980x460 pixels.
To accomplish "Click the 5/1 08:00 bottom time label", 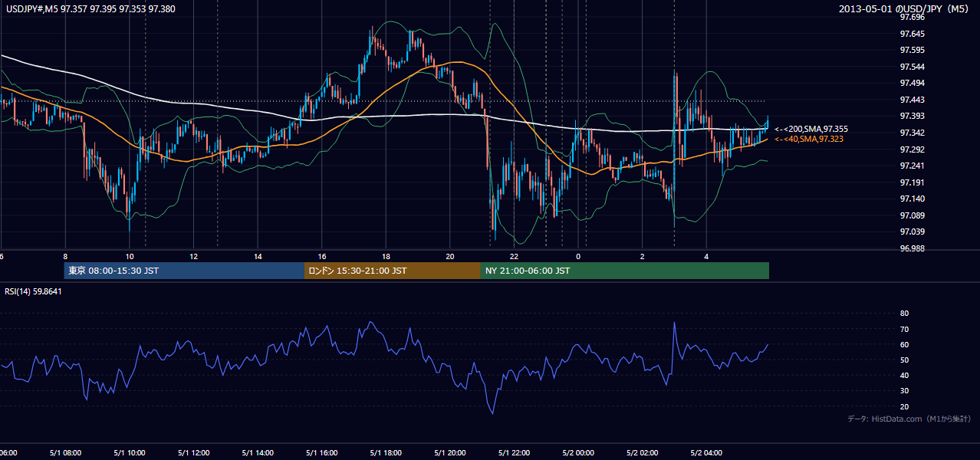I will (65, 453).
